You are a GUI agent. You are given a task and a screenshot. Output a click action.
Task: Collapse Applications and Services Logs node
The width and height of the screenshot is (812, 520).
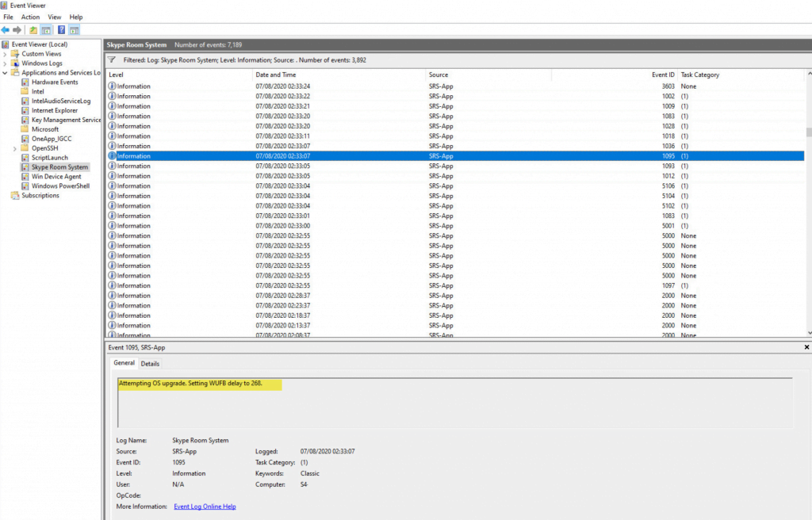(x=5, y=73)
